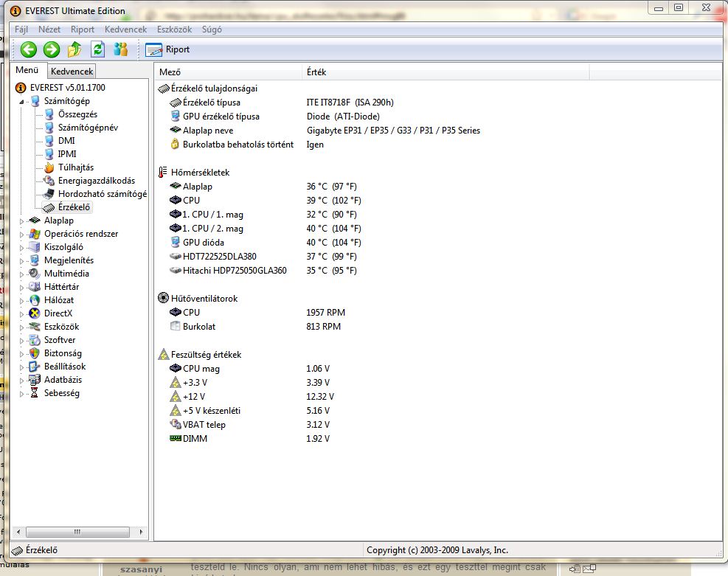
Task: Select the Összegzés icon in tree
Action: (x=49, y=114)
